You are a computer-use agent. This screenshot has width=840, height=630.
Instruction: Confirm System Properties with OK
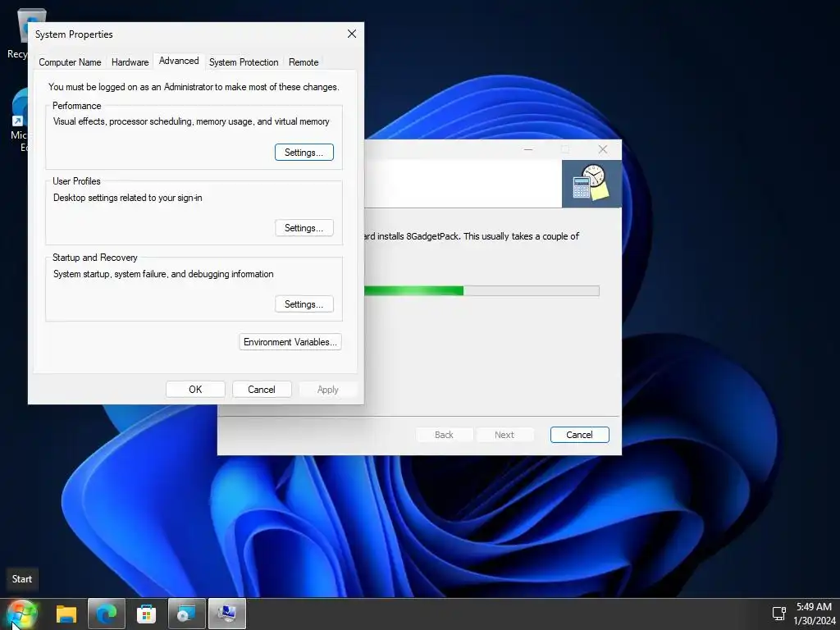[195, 390]
